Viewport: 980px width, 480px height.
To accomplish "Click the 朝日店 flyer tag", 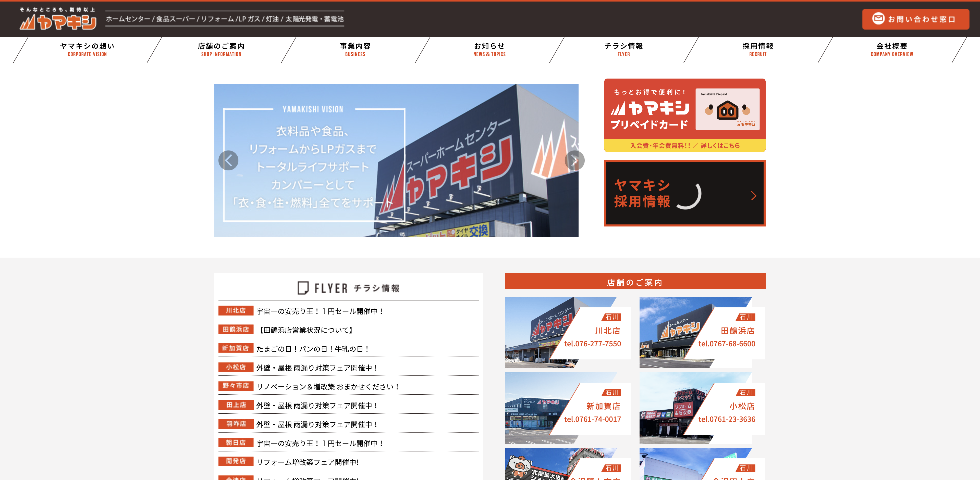I will click(x=236, y=443).
